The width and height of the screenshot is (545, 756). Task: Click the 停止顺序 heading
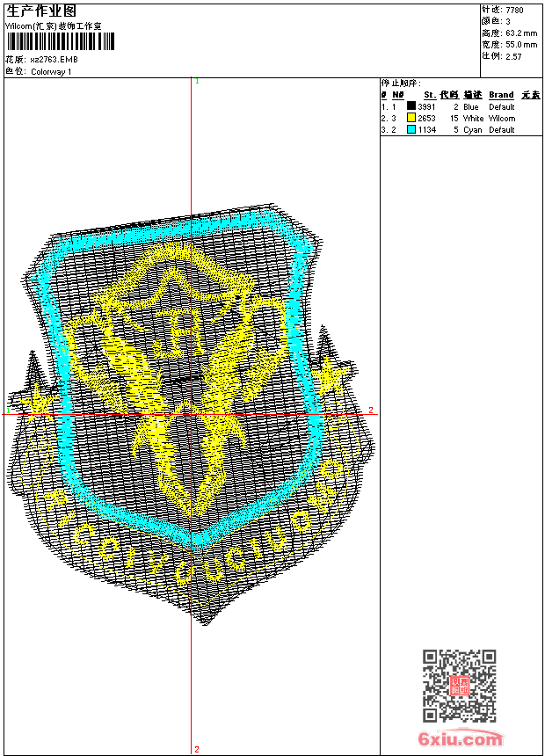tap(401, 84)
